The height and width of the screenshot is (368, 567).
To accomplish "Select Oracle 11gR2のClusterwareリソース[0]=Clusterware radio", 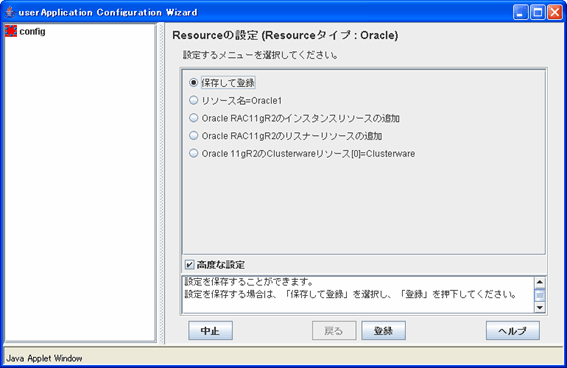I will (x=193, y=153).
